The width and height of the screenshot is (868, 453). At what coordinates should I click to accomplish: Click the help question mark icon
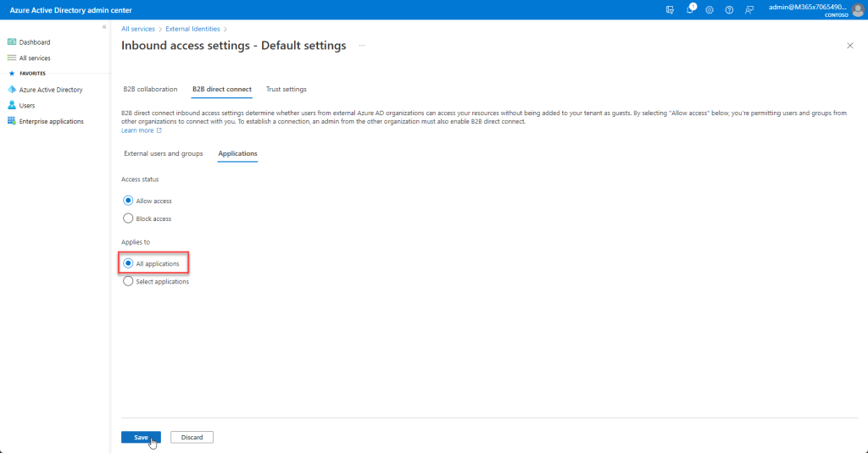pyautogui.click(x=729, y=9)
